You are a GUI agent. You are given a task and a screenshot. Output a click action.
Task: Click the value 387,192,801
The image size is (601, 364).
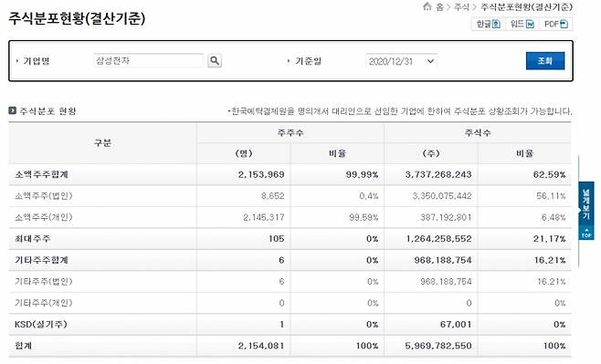pos(446,217)
